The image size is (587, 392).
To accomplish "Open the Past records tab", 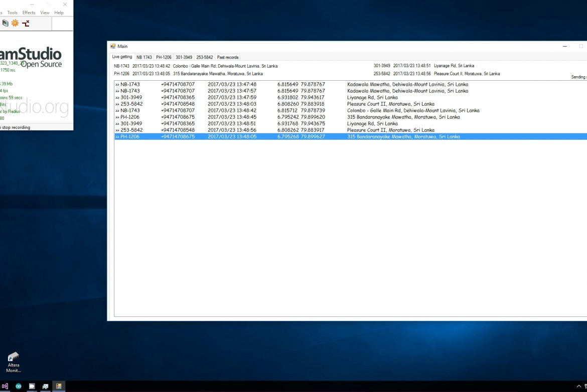I will click(228, 57).
